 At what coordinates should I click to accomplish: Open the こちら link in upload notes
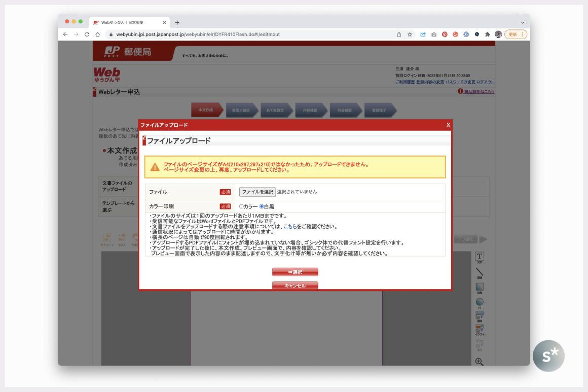290,227
